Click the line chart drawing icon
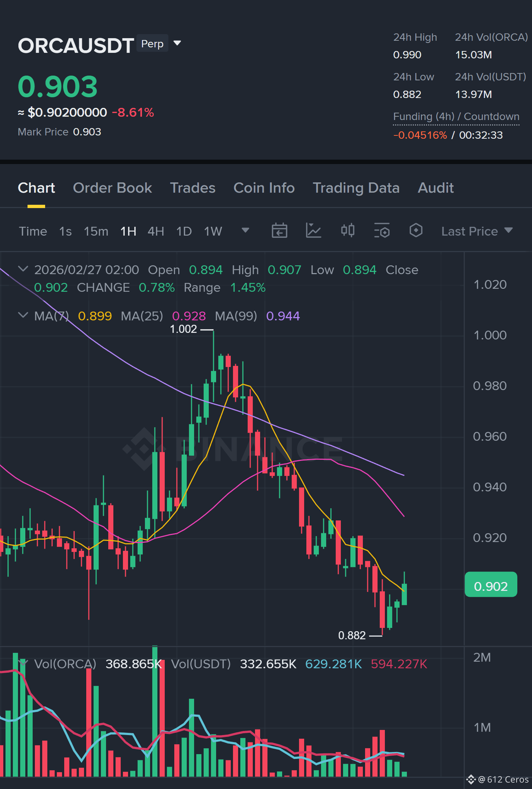The width and height of the screenshot is (532, 789). tap(313, 231)
